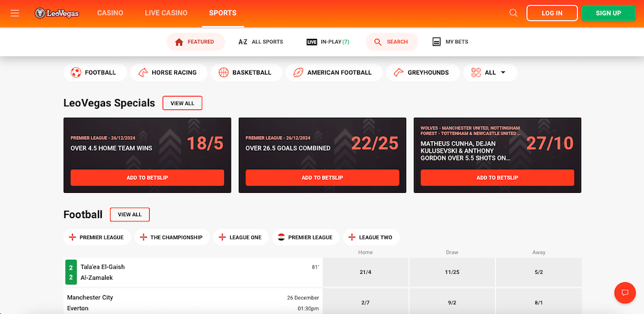Click the horse racing icon

143,73
